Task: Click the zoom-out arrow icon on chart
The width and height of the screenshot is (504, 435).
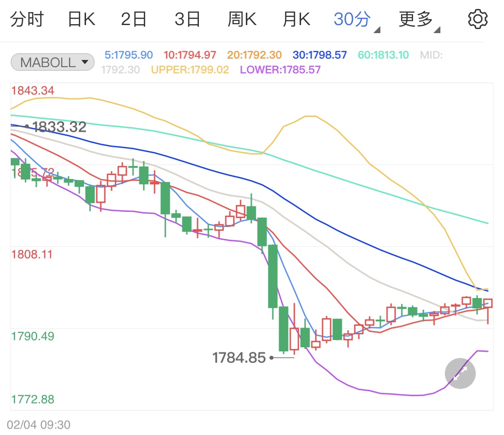Action: click(460, 373)
